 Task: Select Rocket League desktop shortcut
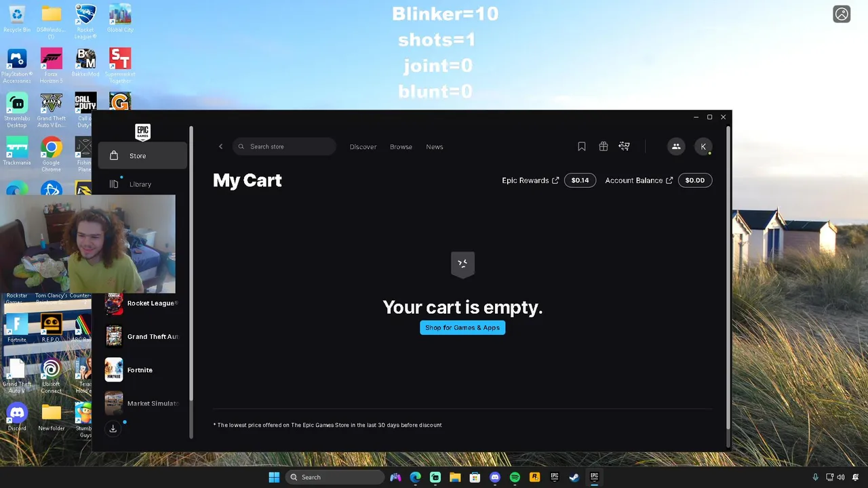pyautogui.click(x=85, y=22)
